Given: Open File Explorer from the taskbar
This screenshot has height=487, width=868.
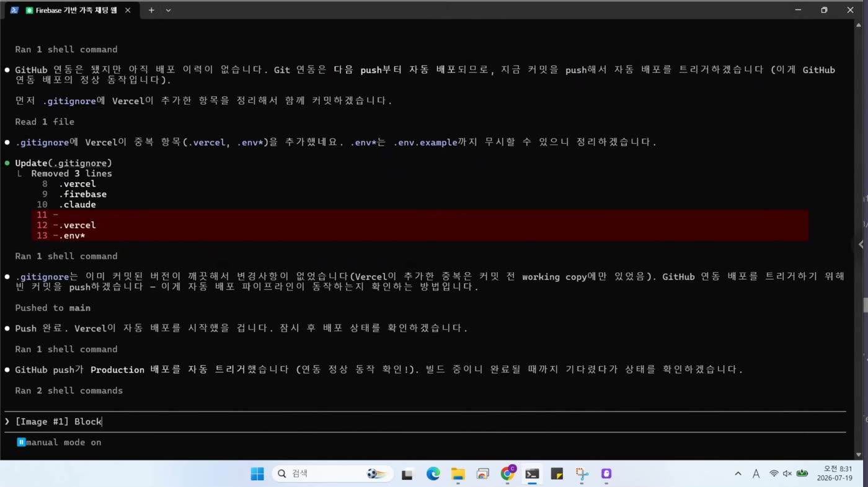Looking at the screenshot, I should (458, 474).
